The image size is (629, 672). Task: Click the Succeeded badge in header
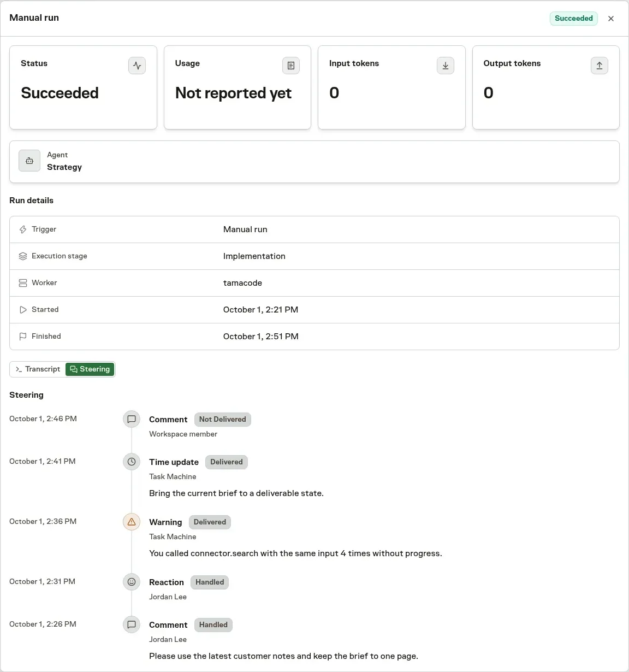point(574,19)
